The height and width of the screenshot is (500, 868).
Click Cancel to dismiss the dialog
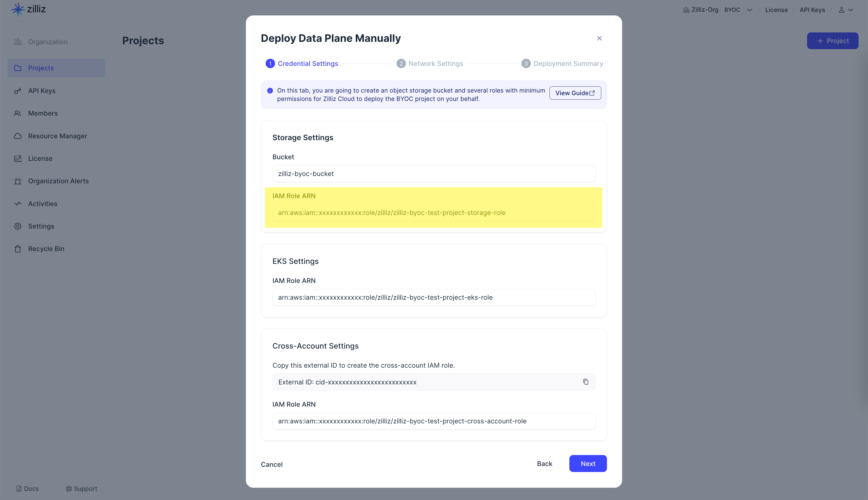272,464
